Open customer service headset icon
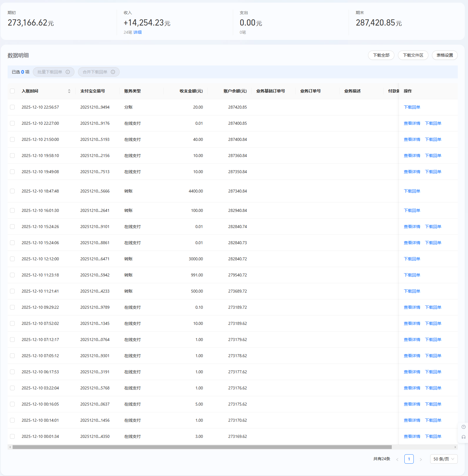The height and width of the screenshot is (476, 468). [x=463, y=437]
